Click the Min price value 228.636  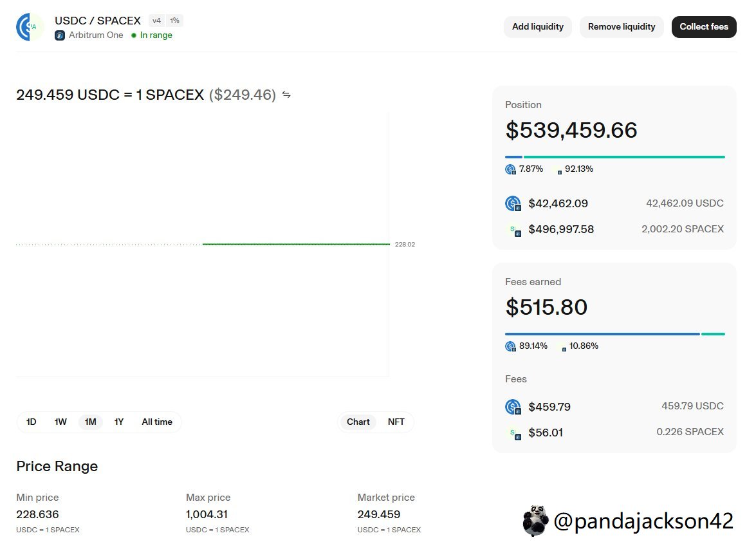click(x=37, y=515)
